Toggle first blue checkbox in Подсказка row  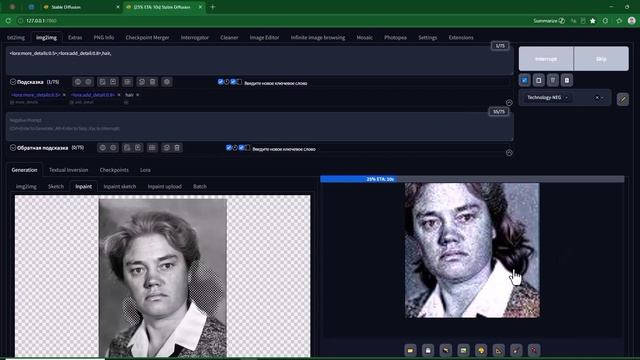coord(220,82)
